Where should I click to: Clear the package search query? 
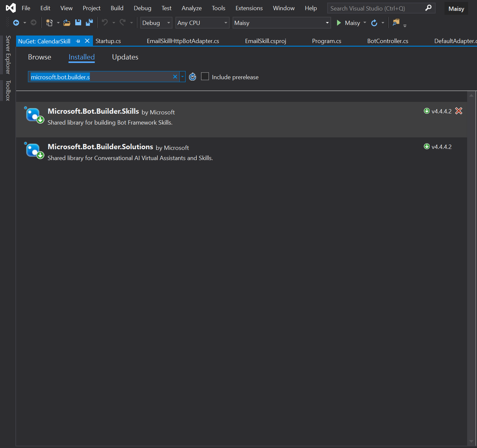pos(175,77)
